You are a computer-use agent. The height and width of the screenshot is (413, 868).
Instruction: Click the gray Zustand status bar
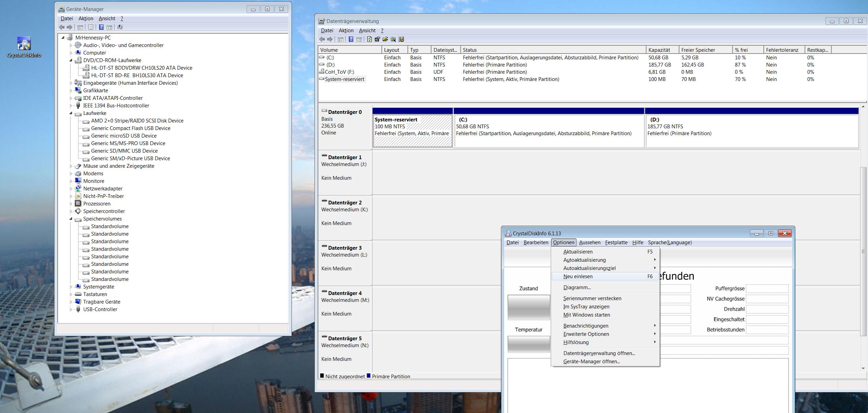coord(528,307)
